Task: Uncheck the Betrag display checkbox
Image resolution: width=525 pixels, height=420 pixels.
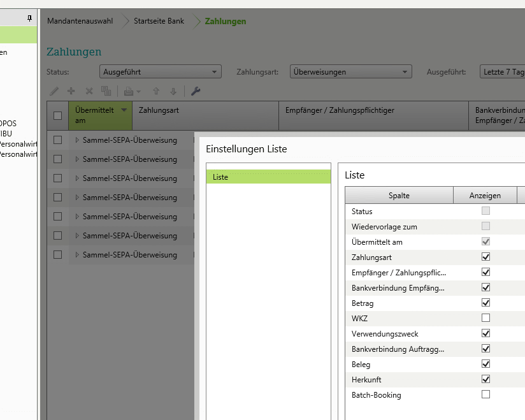Action: coord(486,303)
